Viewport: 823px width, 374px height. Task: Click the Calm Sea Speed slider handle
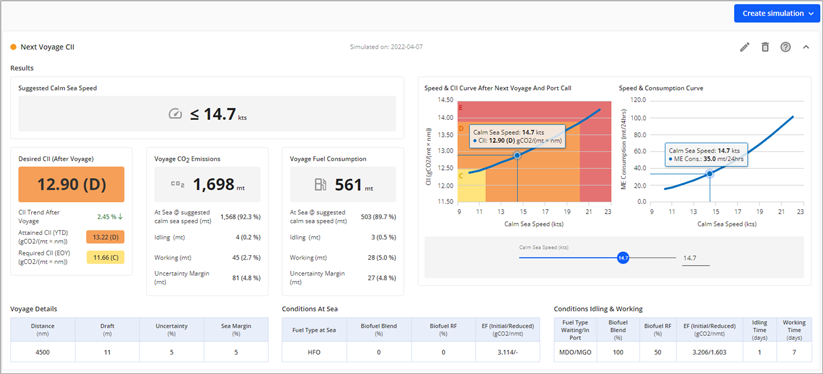[622, 258]
